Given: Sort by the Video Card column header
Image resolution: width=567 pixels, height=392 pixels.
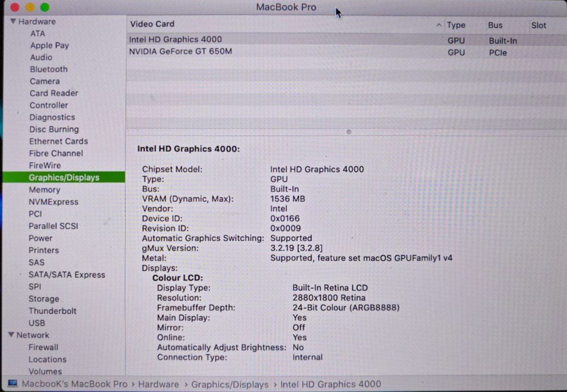Looking at the screenshot, I should tap(152, 24).
